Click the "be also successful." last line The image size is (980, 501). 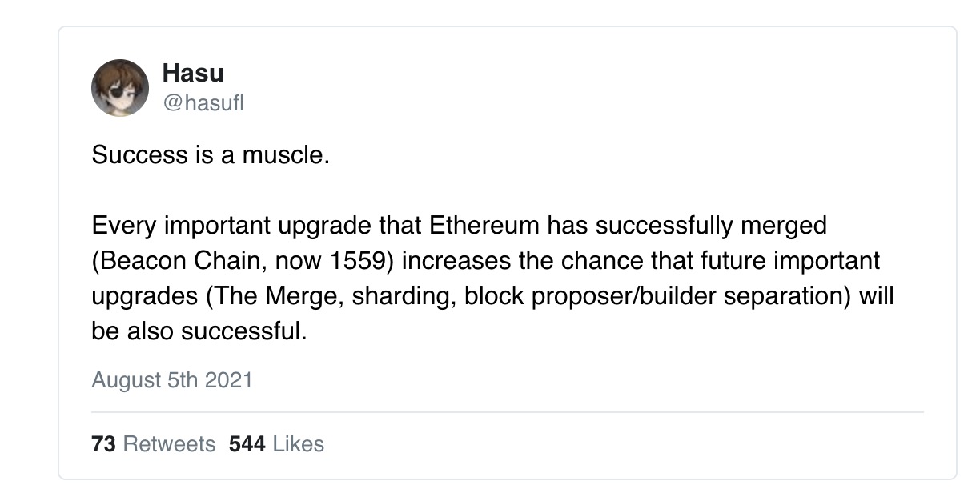point(199,331)
